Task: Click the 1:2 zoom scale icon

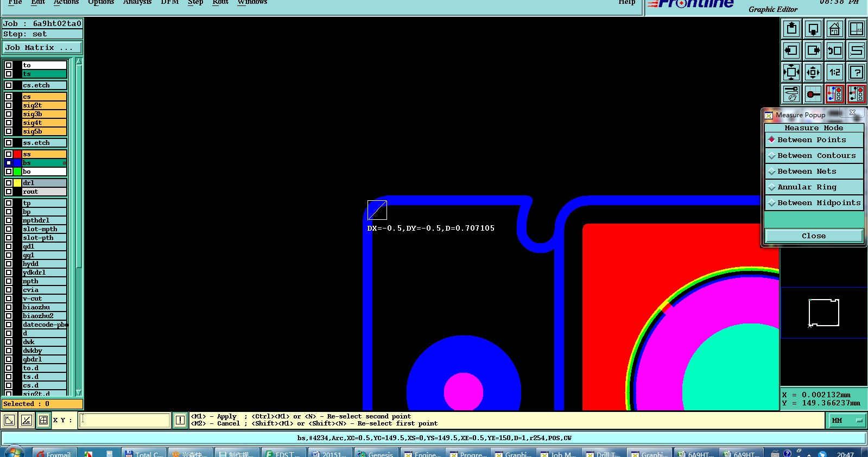Action: [x=835, y=72]
